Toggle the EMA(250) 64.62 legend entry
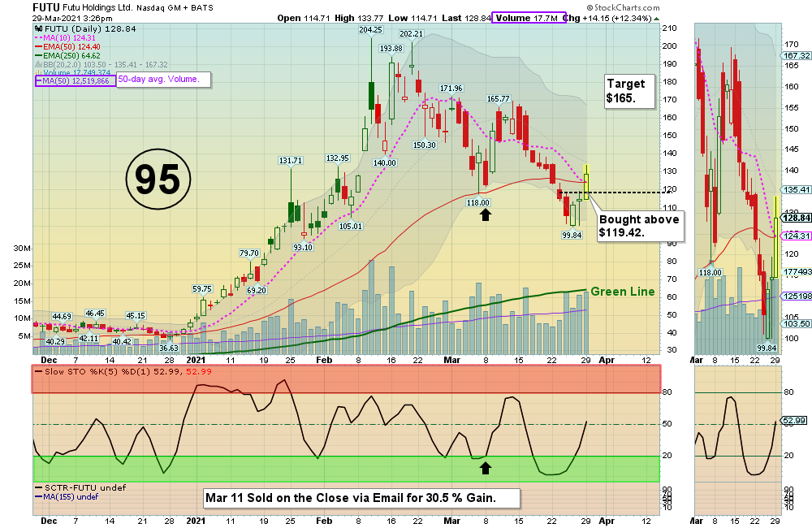The image size is (812, 528). point(75,55)
